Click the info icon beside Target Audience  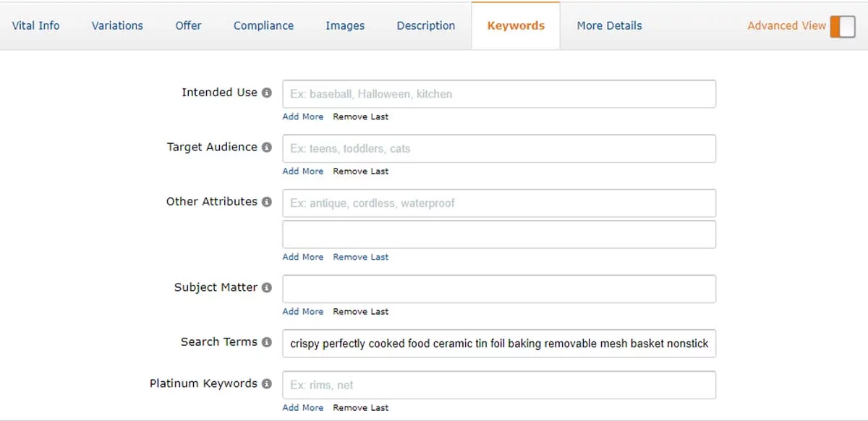[x=267, y=148]
